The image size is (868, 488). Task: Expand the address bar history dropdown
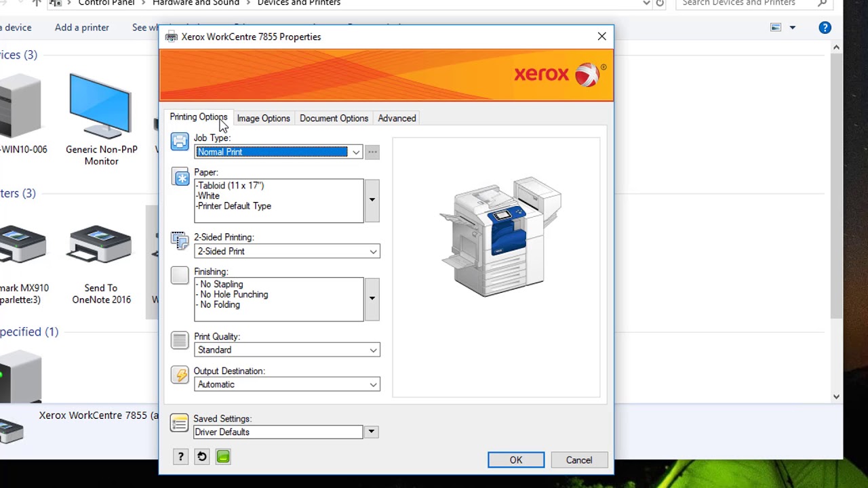pyautogui.click(x=646, y=3)
